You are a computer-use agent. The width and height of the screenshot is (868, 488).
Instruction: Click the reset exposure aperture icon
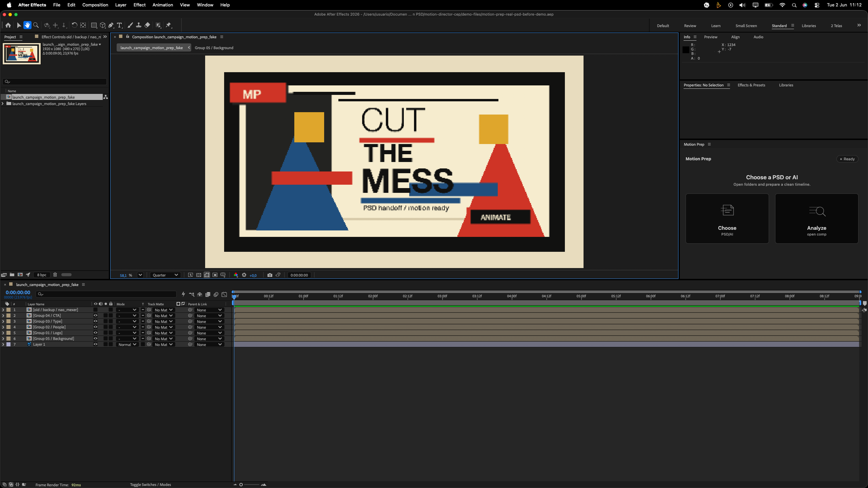pos(244,275)
